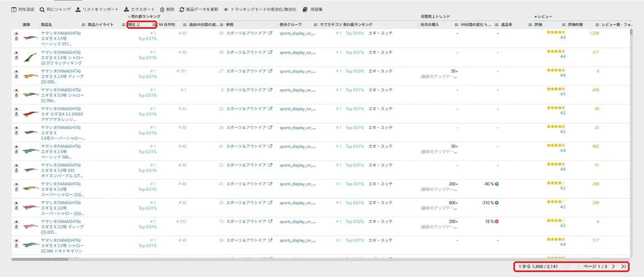Sort by the 90日平均 column header
The image size is (644, 277).
tap(167, 25)
